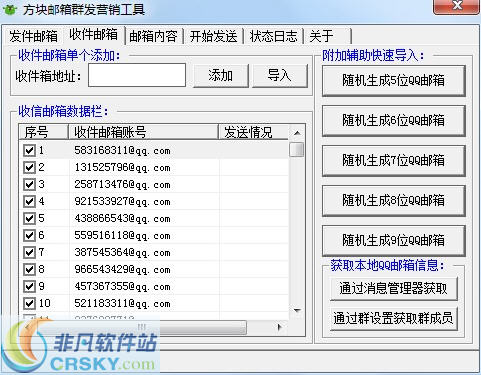Select email 521183311@qq.com
The height and width of the screenshot is (375, 481).
click(122, 303)
